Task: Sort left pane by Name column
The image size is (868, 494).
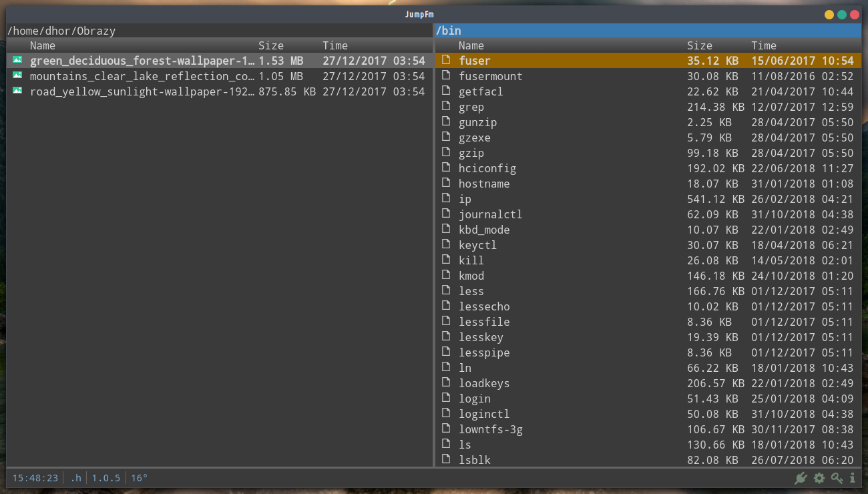Action: pyautogui.click(x=43, y=45)
